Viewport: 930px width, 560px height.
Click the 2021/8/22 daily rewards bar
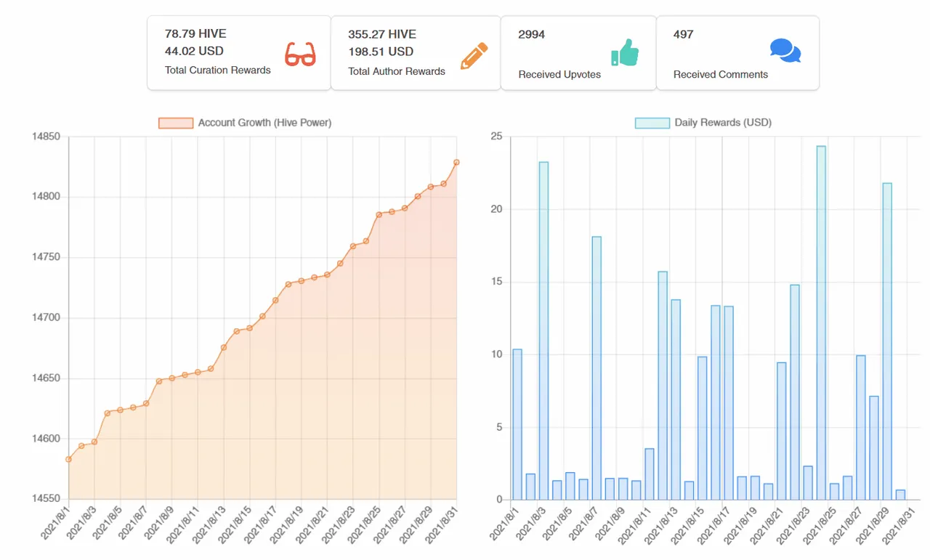tap(795, 392)
